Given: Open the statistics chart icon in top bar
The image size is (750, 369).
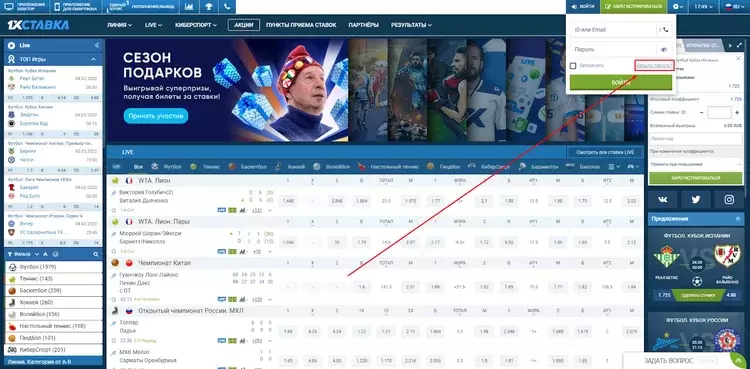Looking at the screenshot, I should pos(189,7).
